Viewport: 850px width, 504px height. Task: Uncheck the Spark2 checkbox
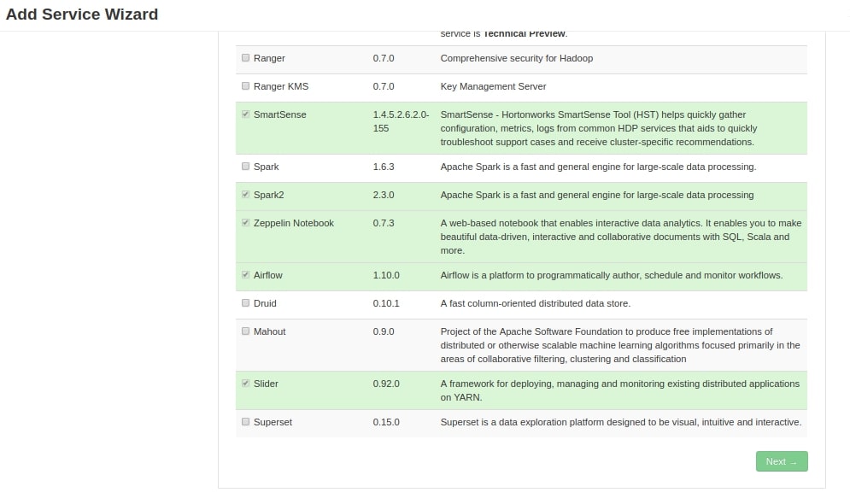click(245, 195)
